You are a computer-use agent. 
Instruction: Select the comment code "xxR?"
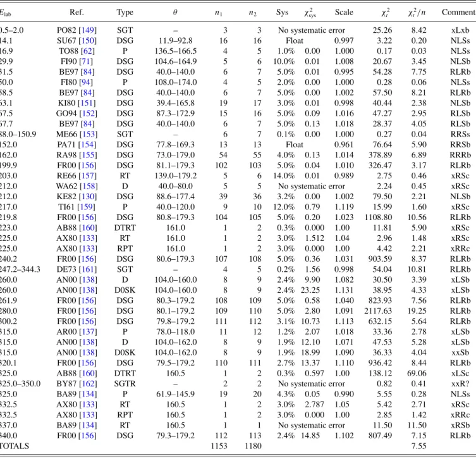coord(460,384)
